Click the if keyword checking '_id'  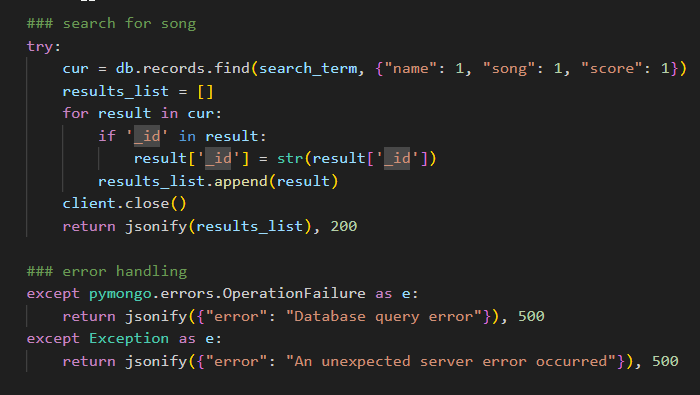click(x=107, y=136)
